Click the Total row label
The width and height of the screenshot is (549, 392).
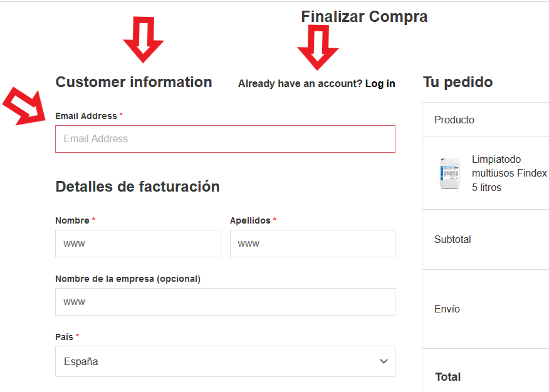coord(448,376)
